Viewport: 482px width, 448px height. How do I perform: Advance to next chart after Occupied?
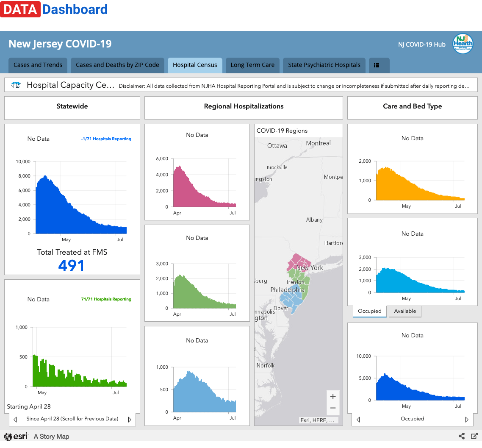tap(467, 419)
